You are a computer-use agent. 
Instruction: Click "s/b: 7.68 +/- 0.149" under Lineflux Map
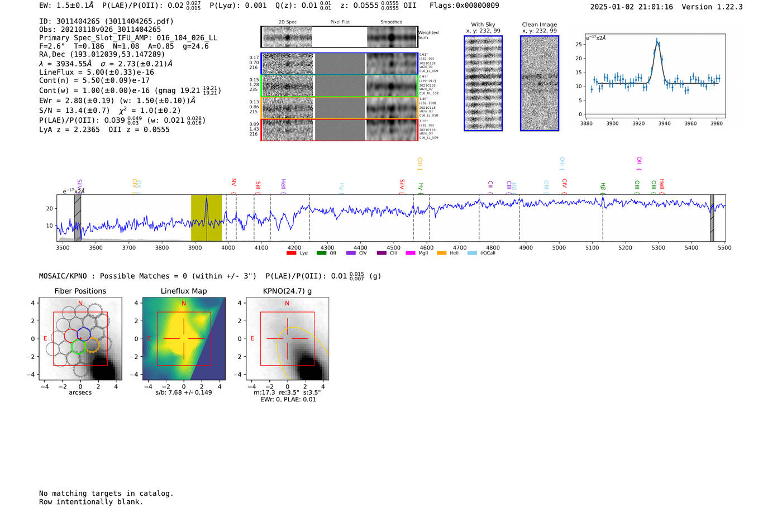[184, 392]
